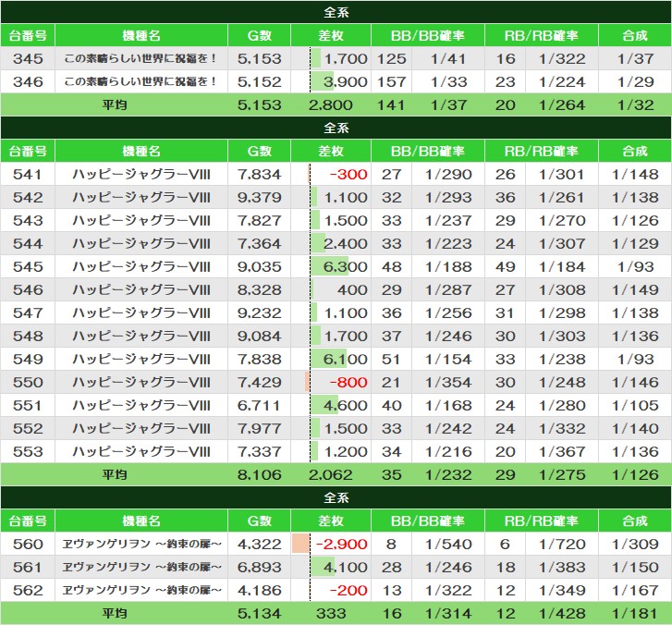This screenshot has width=672, height=625.
Task: Select 6,893 game count in row 561
Action: (260, 567)
